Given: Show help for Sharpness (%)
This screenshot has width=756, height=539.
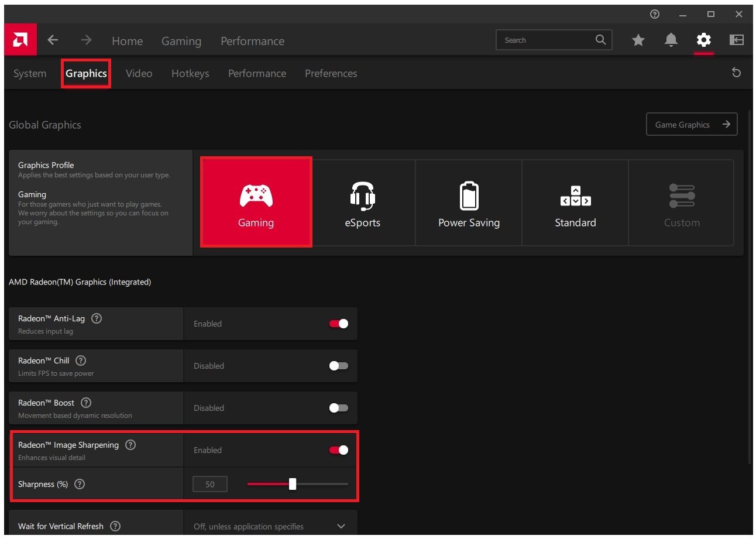Looking at the screenshot, I should tap(80, 484).
